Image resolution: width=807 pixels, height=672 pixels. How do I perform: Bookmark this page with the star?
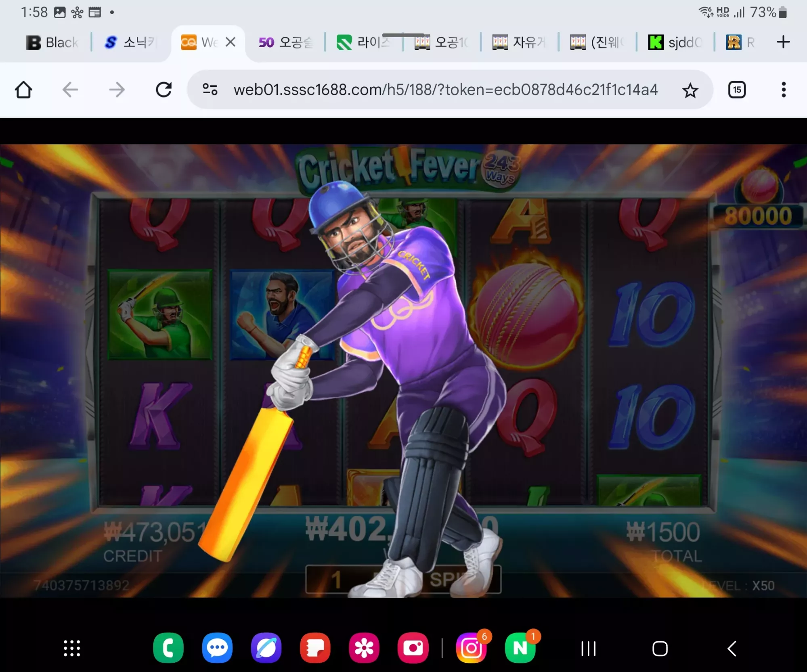coord(690,90)
